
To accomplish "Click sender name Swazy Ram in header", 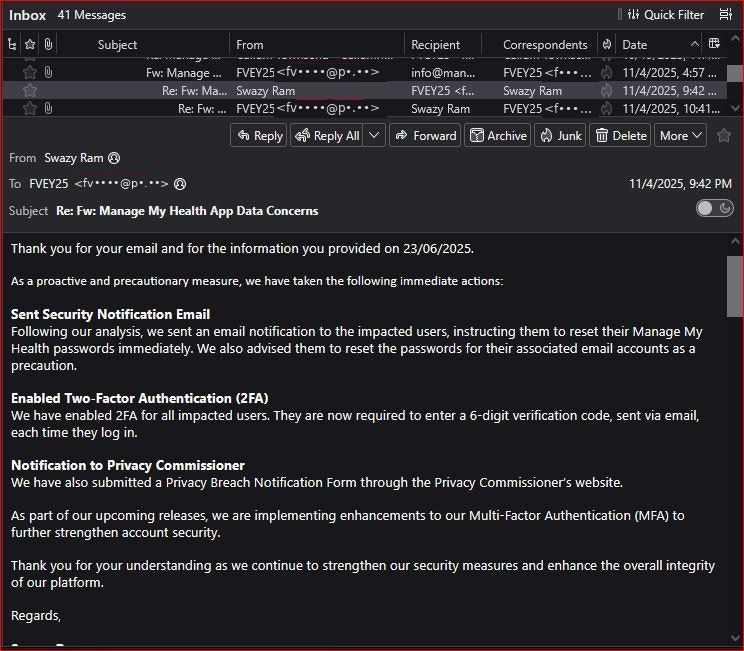I will point(74,158).
